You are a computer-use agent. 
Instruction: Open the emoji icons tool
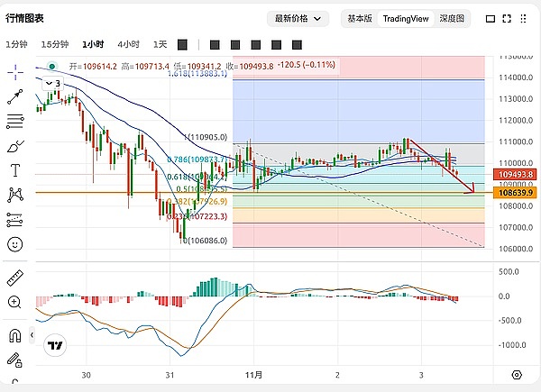coord(15,243)
